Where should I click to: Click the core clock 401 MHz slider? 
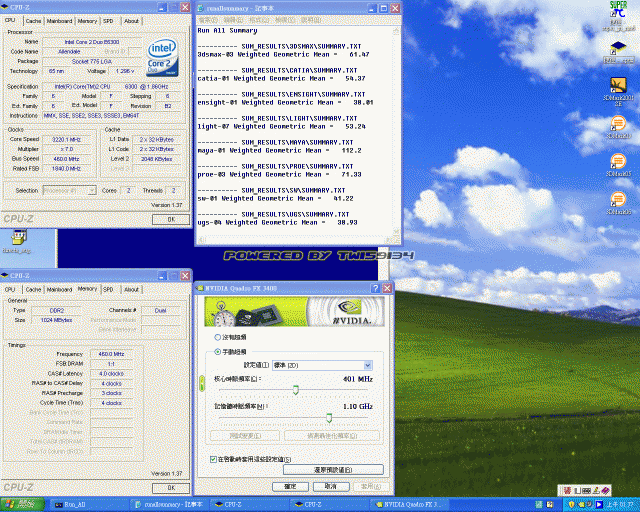(296, 390)
